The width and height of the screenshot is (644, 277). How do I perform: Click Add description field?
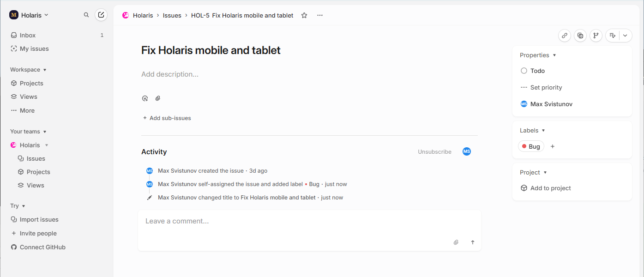170,74
